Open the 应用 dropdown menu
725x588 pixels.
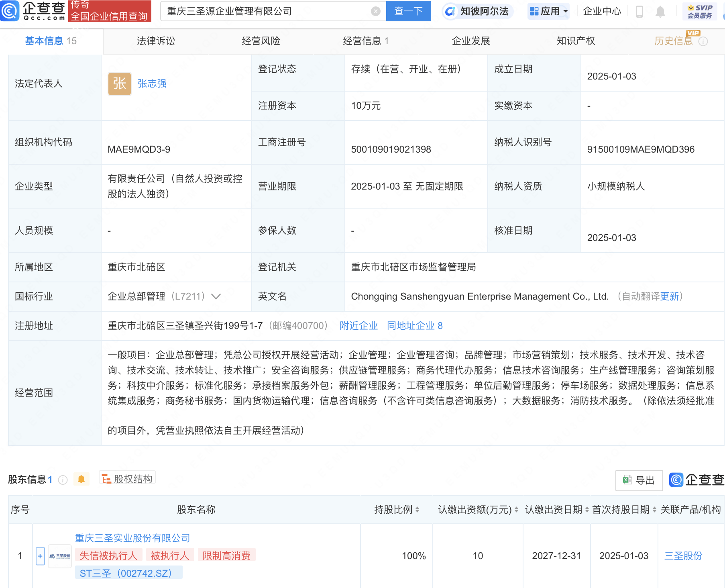549,11
